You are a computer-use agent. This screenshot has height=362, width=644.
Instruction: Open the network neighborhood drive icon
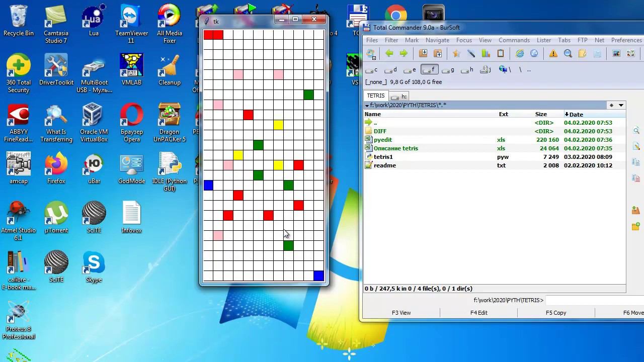[x=505, y=70]
